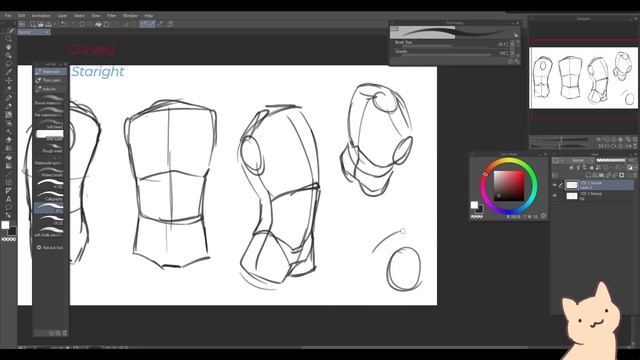Choose the Calligraphy brush sub tool

49,196
